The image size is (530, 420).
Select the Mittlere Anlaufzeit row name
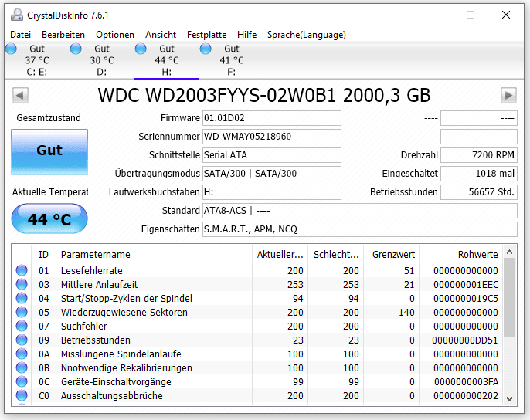(99, 285)
